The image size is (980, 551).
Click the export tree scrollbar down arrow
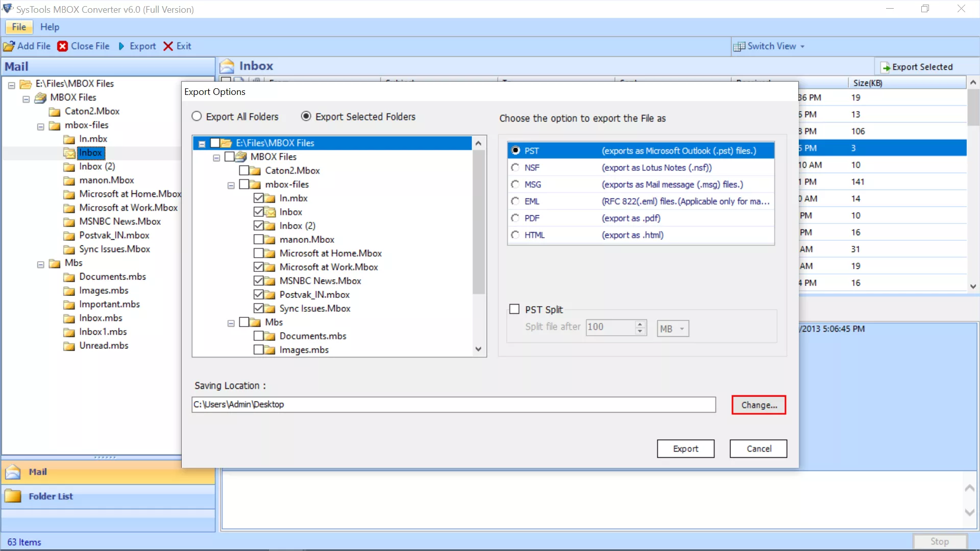(478, 349)
